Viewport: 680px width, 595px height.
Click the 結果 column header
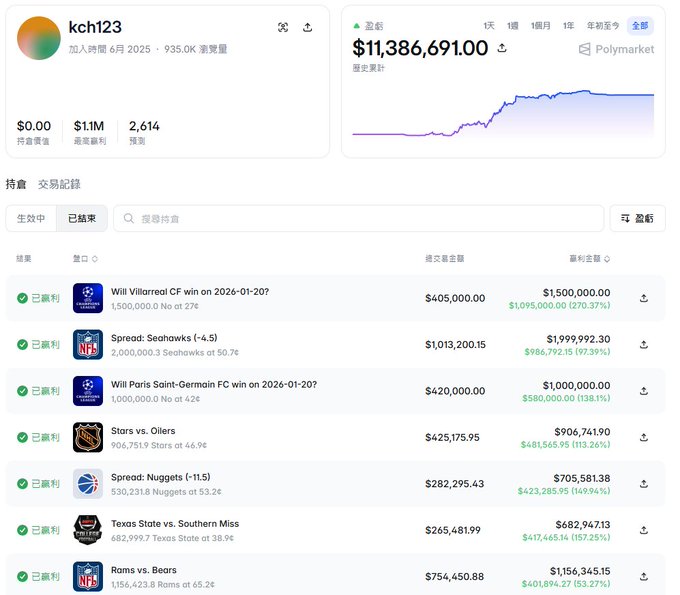[x=24, y=258]
